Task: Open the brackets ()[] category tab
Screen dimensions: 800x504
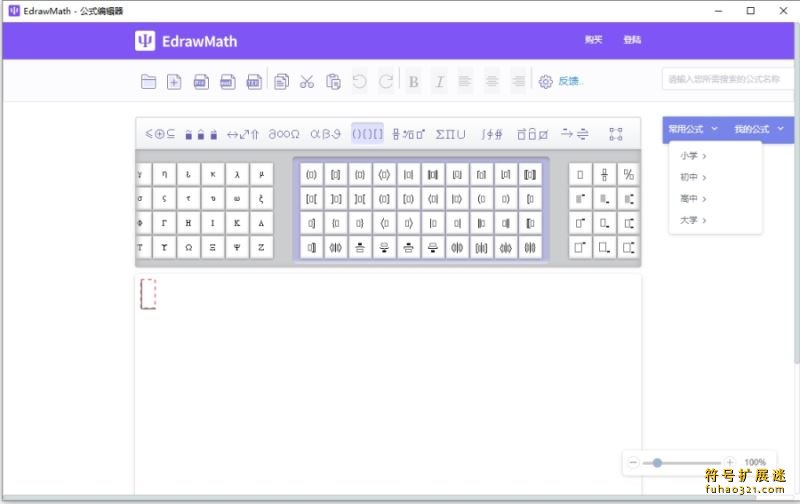Action: point(367,134)
